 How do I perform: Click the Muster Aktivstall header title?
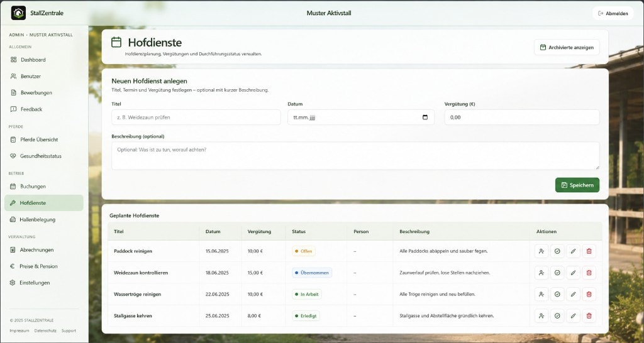[x=328, y=13]
